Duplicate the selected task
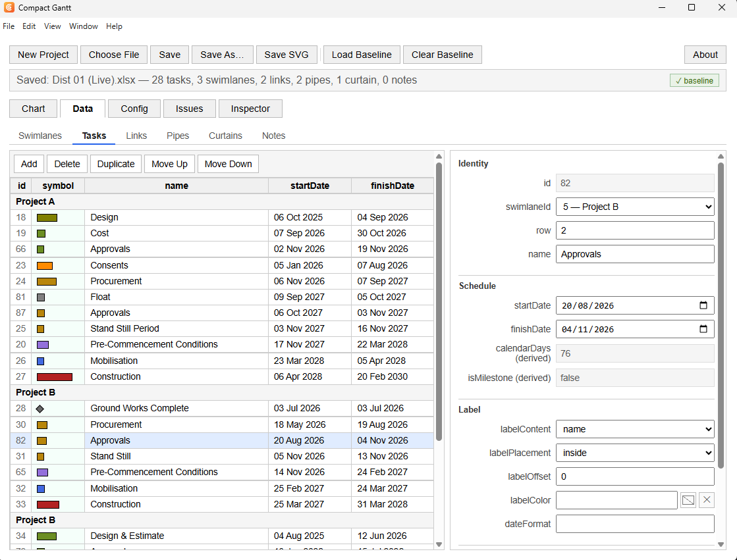This screenshot has height=560, width=737. 116,164
